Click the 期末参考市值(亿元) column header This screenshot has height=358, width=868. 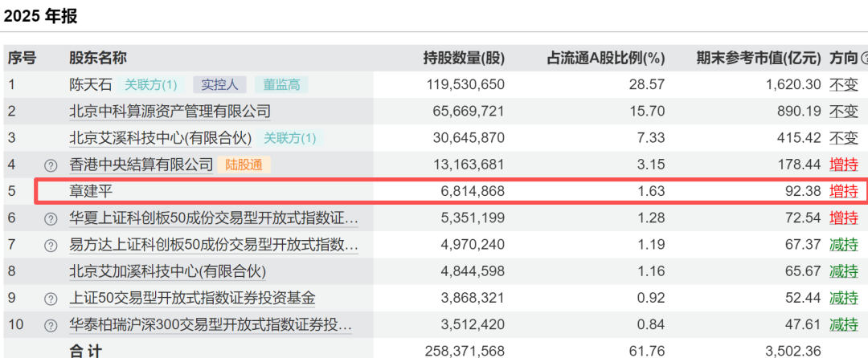[x=759, y=58]
